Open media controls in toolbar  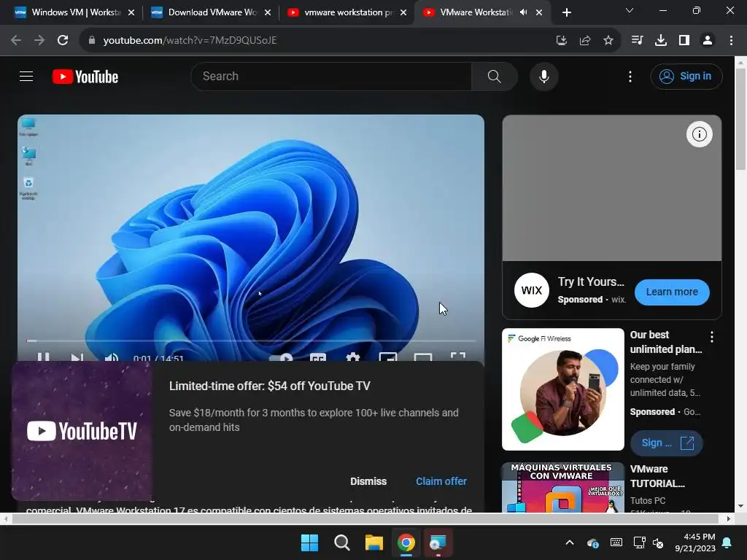637,40
